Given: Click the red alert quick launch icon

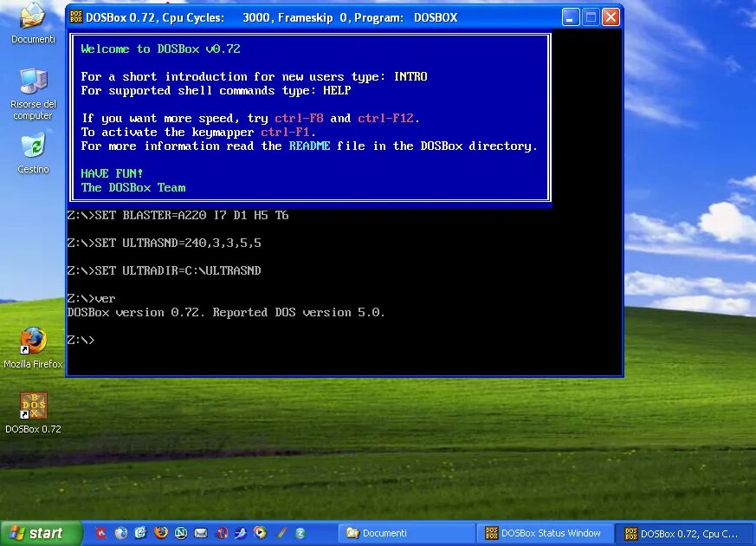Looking at the screenshot, I should coord(100,533).
